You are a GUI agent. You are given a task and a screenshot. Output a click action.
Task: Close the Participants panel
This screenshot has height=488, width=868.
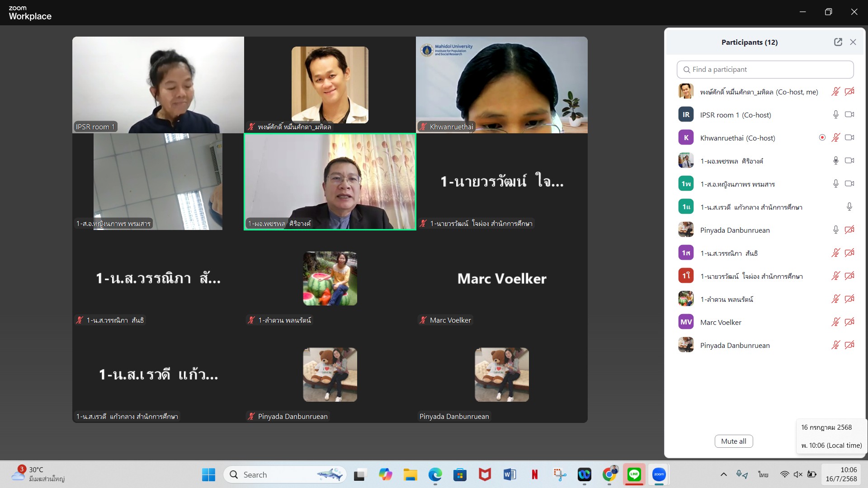(853, 42)
